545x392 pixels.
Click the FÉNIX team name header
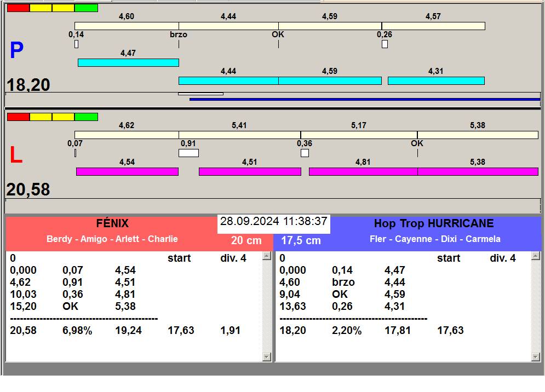pyautogui.click(x=112, y=223)
